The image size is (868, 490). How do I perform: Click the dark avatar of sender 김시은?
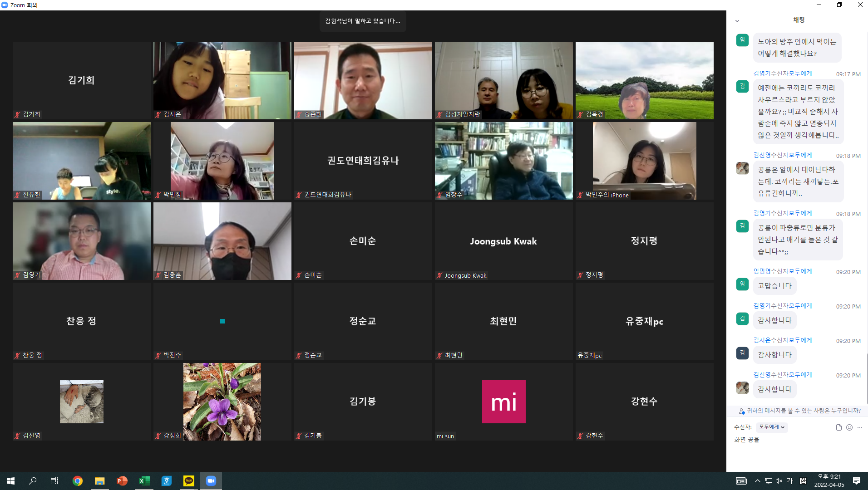tap(742, 353)
